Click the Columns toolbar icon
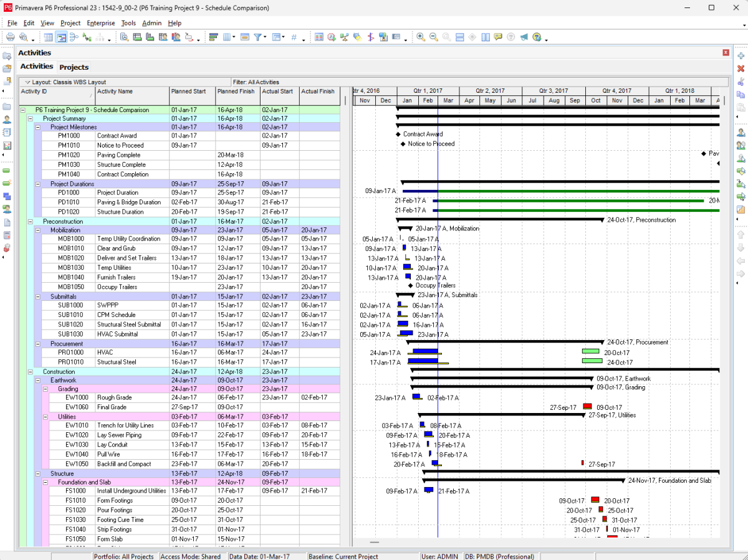748x560 pixels. tap(227, 37)
